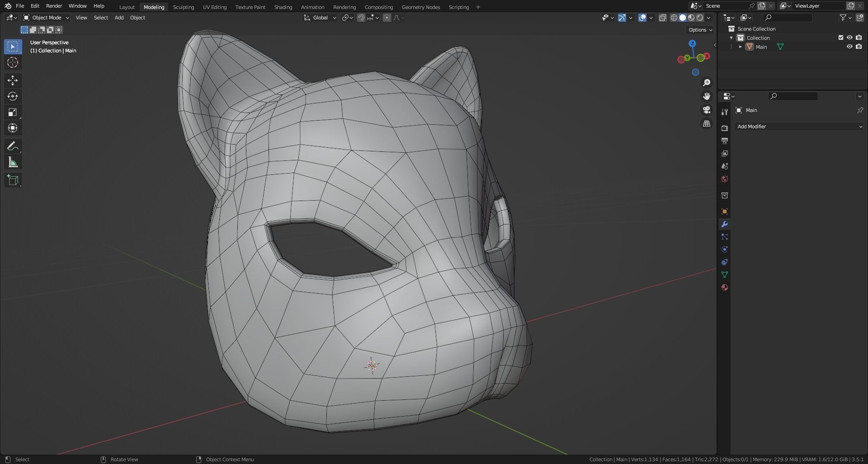Pick the Rotate tool
Viewport: 868px width, 464px height.
(13, 96)
